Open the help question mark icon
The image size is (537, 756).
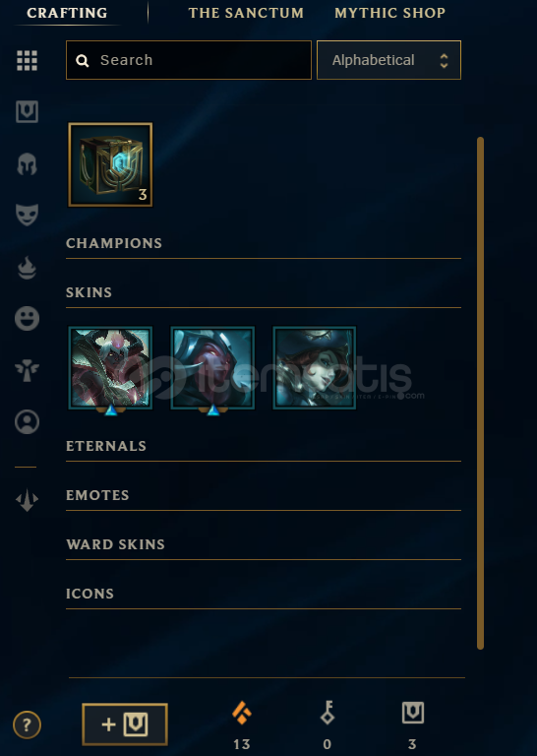click(x=27, y=724)
